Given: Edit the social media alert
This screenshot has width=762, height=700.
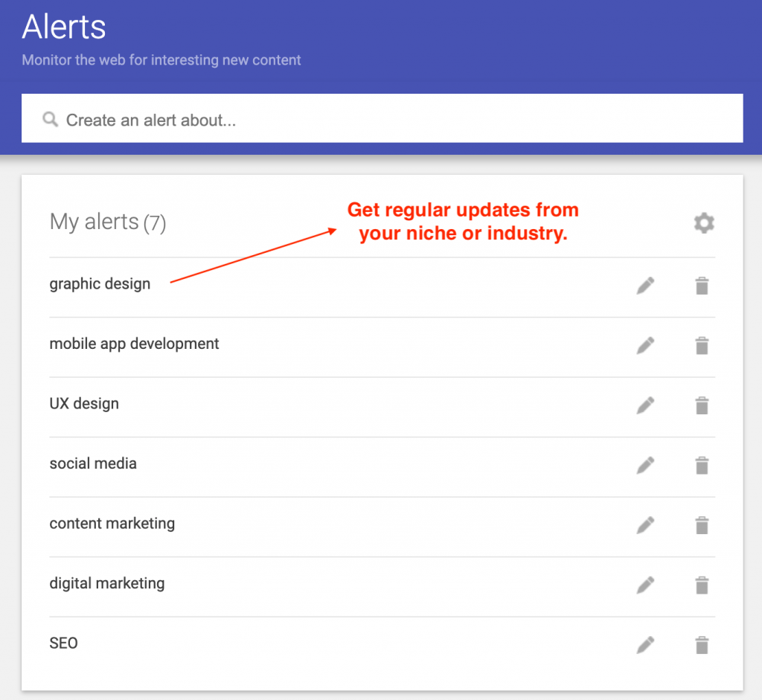Looking at the screenshot, I should tap(645, 466).
